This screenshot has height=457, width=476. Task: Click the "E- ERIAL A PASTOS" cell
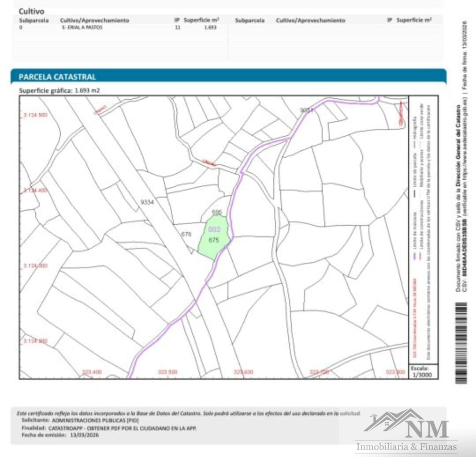point(82,27)
